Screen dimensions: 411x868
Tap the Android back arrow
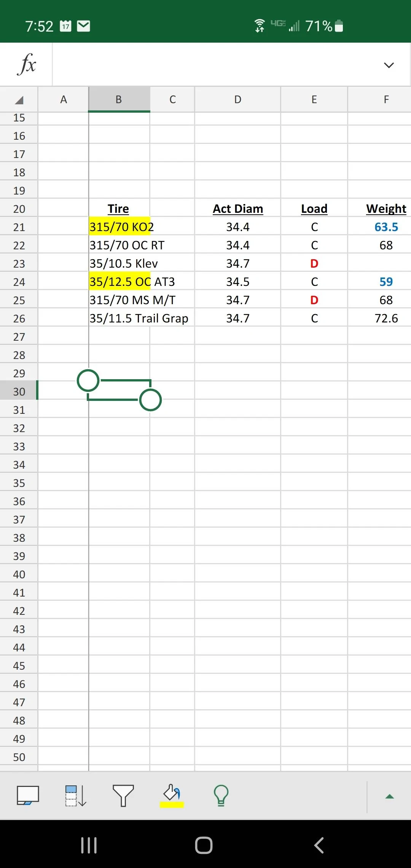pos(319,845)
